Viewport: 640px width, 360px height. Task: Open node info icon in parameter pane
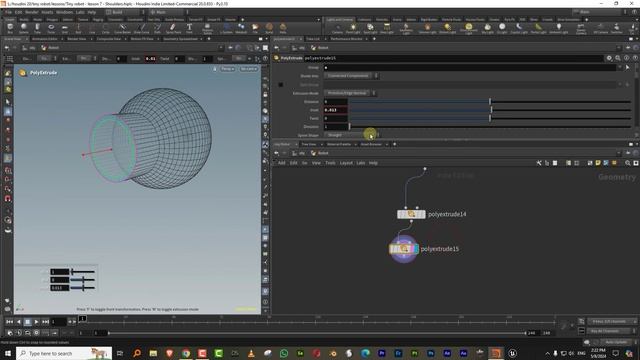pyautogui.click(x=627, y=58)
